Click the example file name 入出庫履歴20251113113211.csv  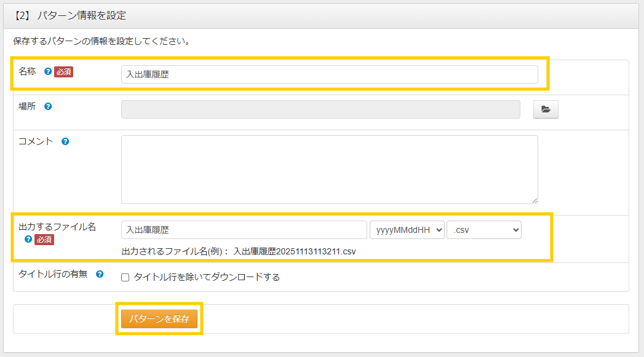(294, 251)
